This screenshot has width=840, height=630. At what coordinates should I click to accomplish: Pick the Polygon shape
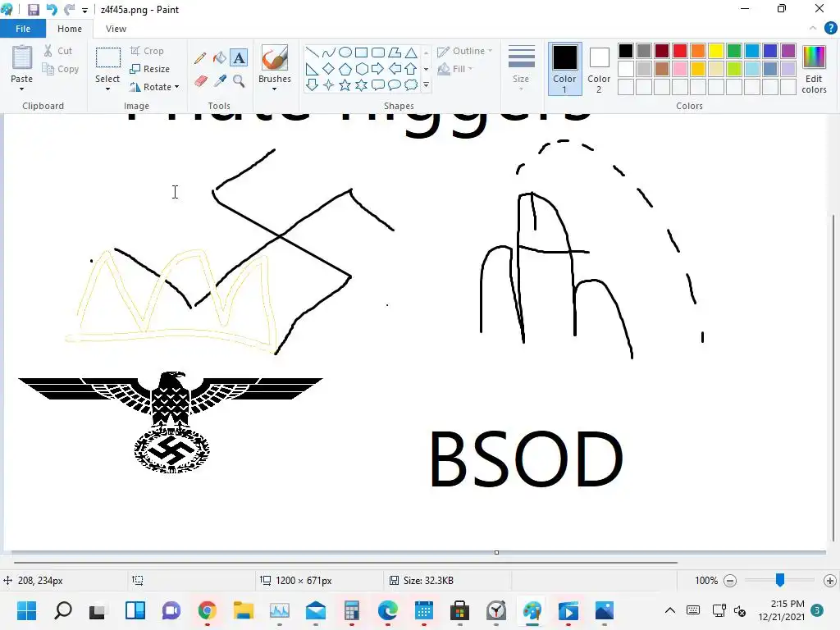point(395,52)
